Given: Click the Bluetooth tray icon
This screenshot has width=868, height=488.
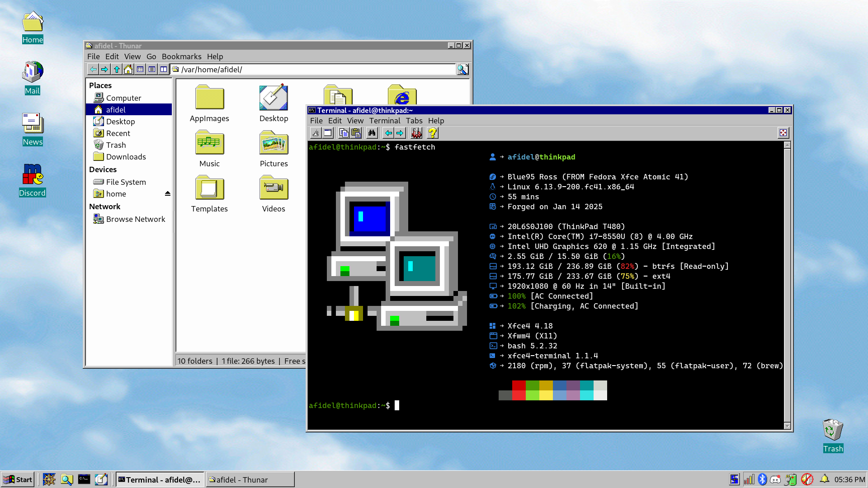Looking at the screenshot, I should pyautogui.click(x=762, y=479).
